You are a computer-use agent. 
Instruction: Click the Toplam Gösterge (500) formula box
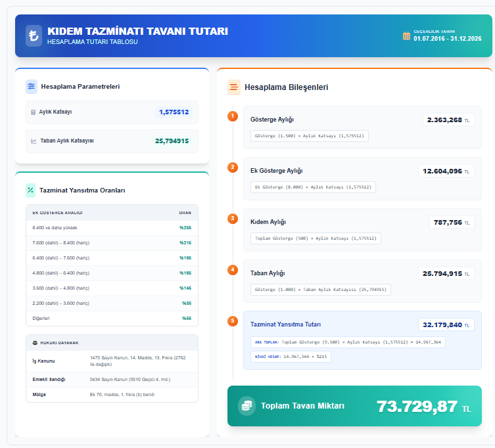coord(316,238)
